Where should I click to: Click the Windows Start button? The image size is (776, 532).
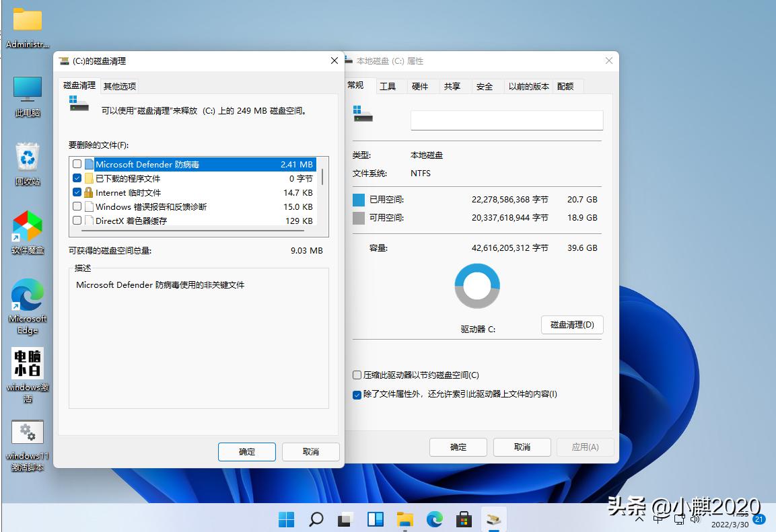(x=286, y=519)
